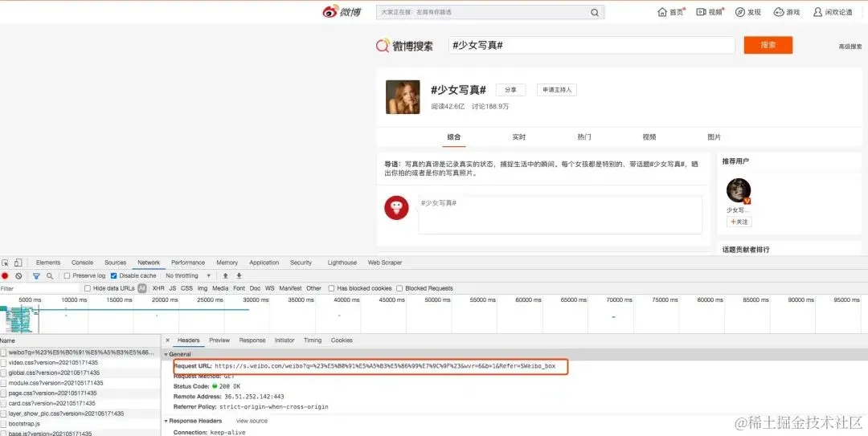Enable the Preserve log checkbox
Screen dimensions: 868x436
(67, 275)
